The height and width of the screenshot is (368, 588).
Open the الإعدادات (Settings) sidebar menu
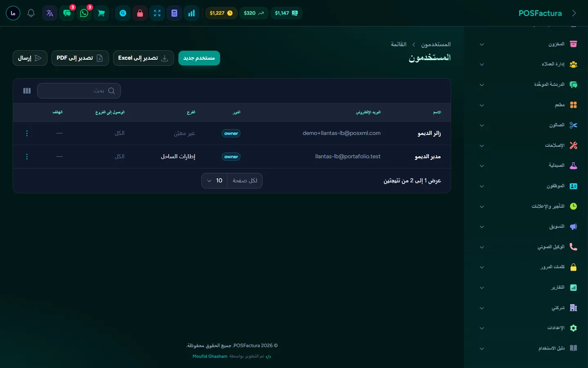click(528, 328)
